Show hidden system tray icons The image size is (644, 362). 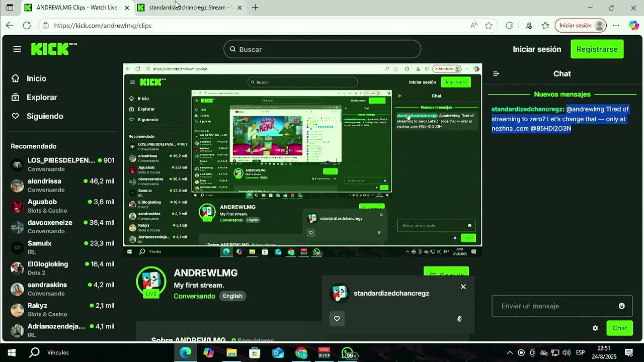click(x=510, y=352)
